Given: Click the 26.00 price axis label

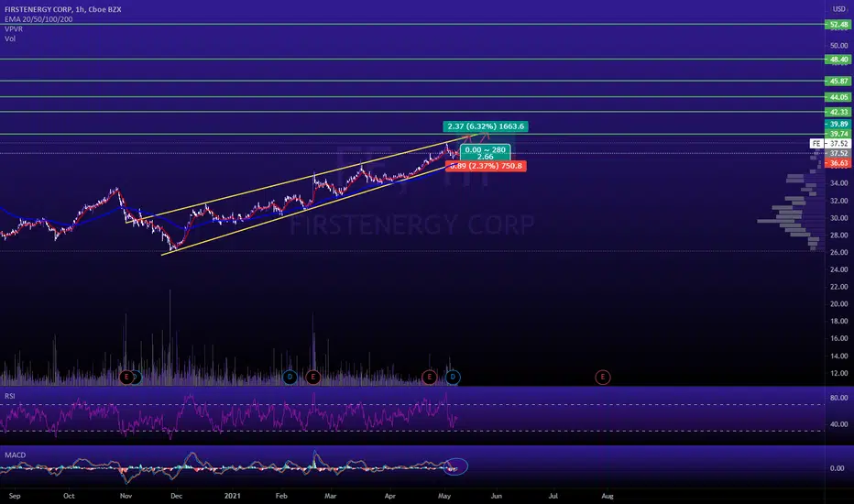Looking at the screenshot, I should pos(838,252).
